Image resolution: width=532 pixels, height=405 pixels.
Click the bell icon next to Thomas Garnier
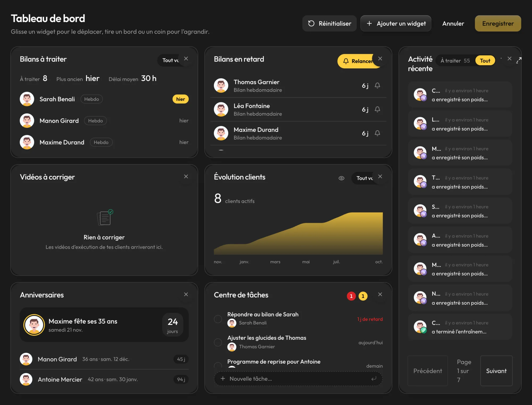click(377, 85)
